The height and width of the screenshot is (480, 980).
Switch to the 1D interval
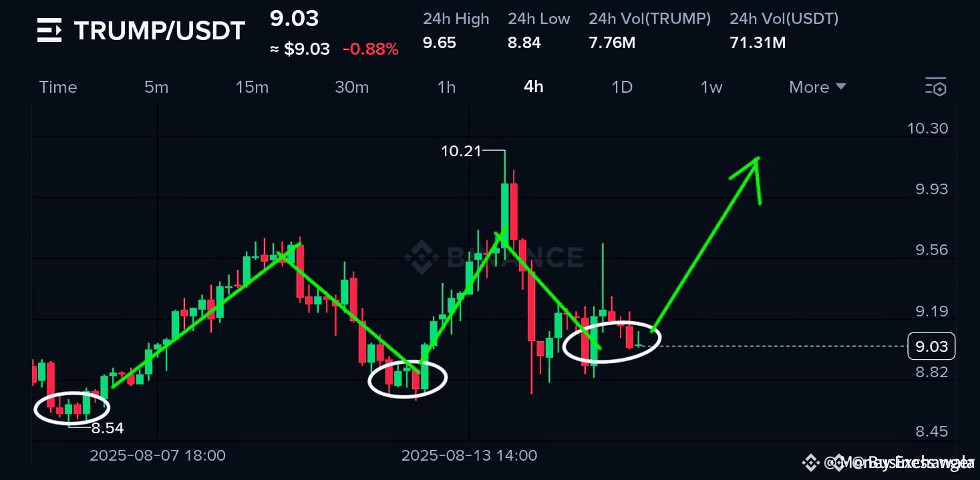point(622,87)
